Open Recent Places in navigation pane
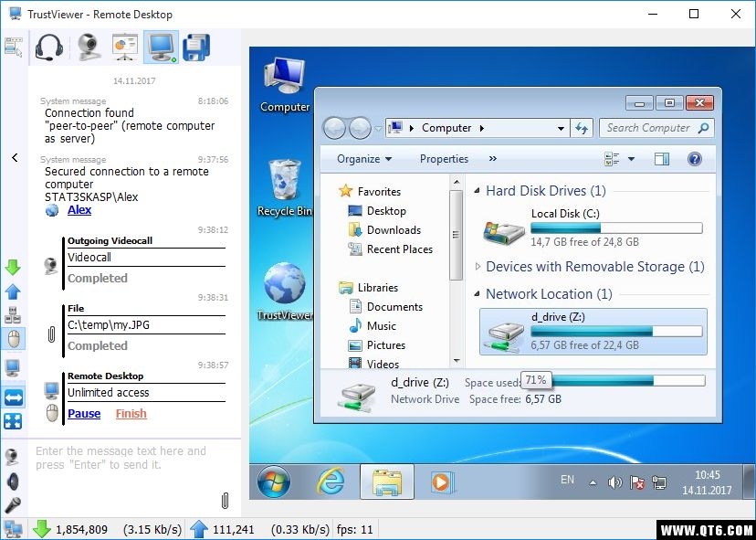 (x=390, y=249)
